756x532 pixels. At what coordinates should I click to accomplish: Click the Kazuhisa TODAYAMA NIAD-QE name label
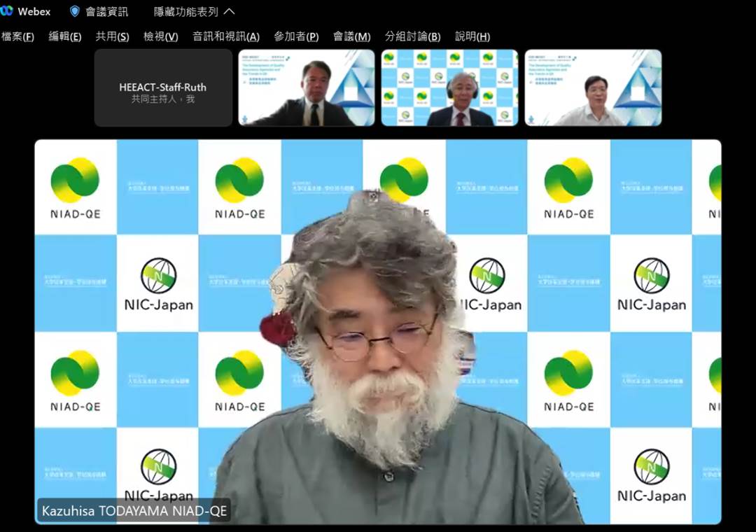pyautogui.click(x=134, y=511)
